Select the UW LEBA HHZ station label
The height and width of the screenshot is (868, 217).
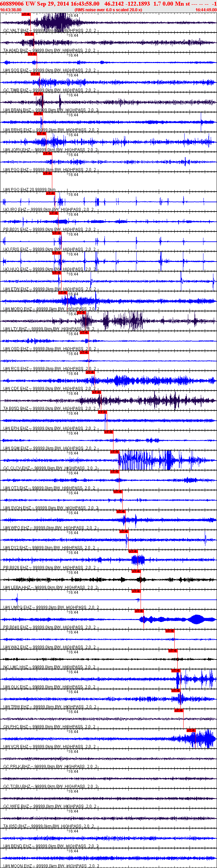(x=51, y=587)
